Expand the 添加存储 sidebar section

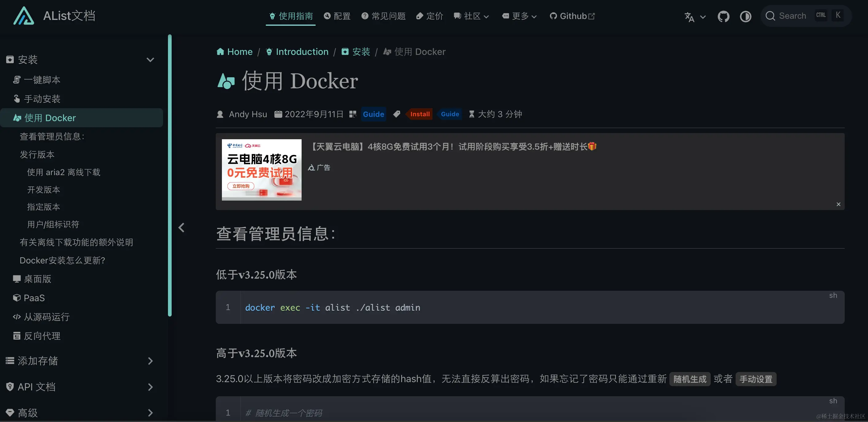tap(150, 361)
